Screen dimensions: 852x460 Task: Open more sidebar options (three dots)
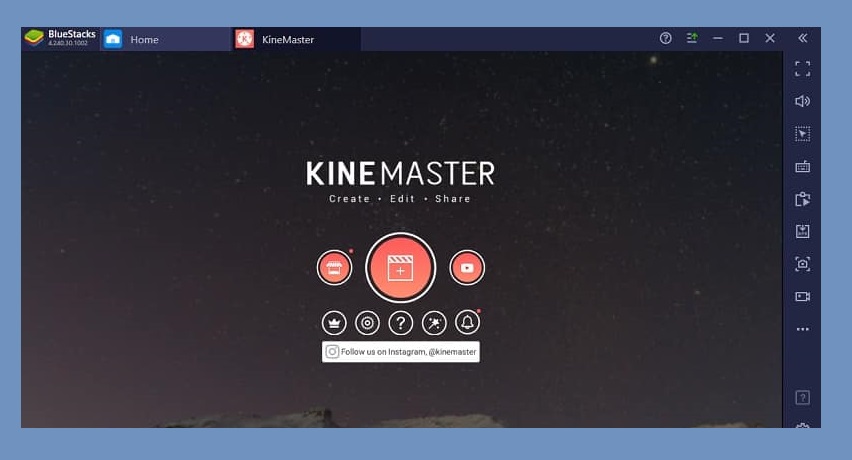(803, 329)
